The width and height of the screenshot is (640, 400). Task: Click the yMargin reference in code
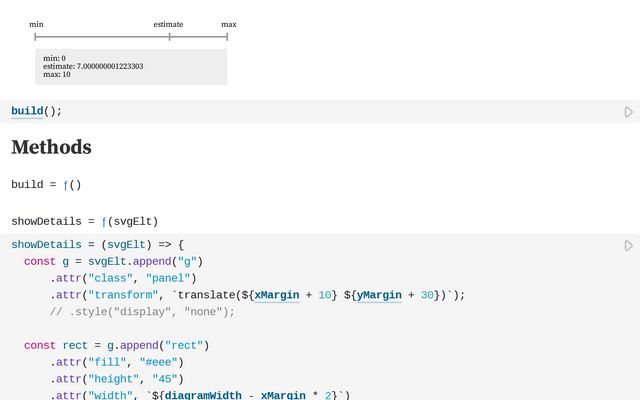(379, 295)
